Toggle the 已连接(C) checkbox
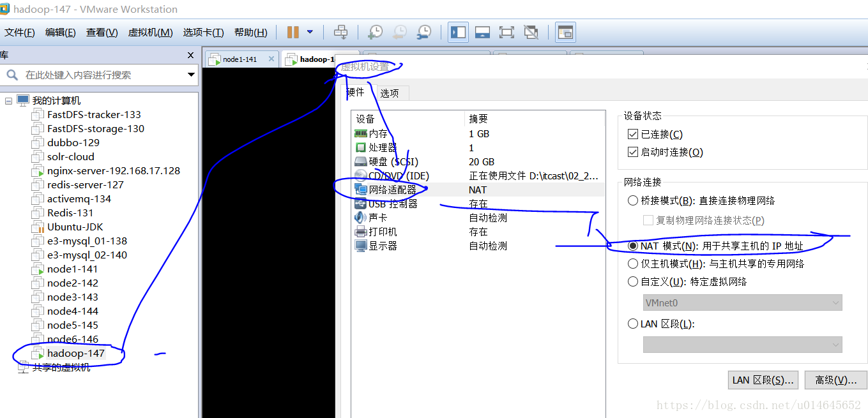Image resolution: width=868 pixels, height=418 pixels. pos(633,134)
